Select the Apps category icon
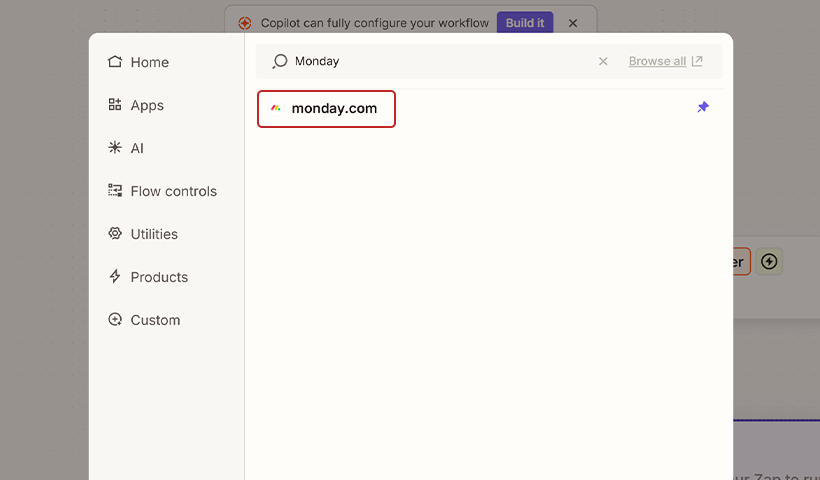 (115, 105)
